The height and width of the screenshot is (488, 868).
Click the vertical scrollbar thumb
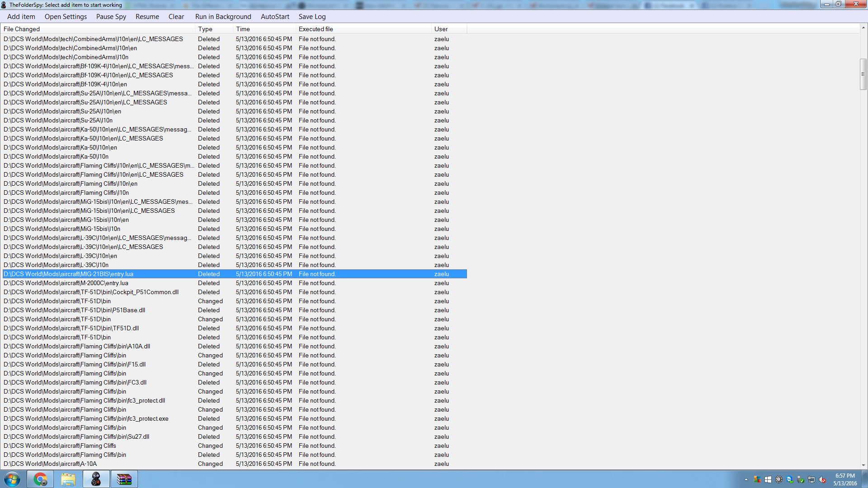pyautogui.click(x=863, y=74)
